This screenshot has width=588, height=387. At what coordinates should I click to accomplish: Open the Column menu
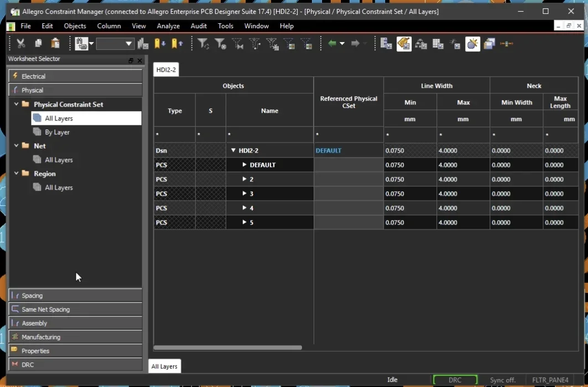[109, 26]
